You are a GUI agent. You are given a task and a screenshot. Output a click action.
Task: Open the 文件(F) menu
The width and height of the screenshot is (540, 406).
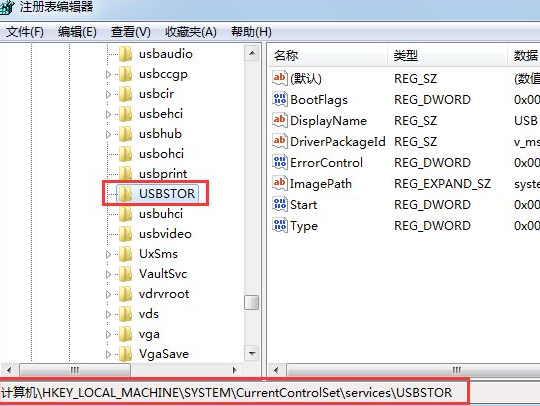pyautogui.click(x=25, y=32)
